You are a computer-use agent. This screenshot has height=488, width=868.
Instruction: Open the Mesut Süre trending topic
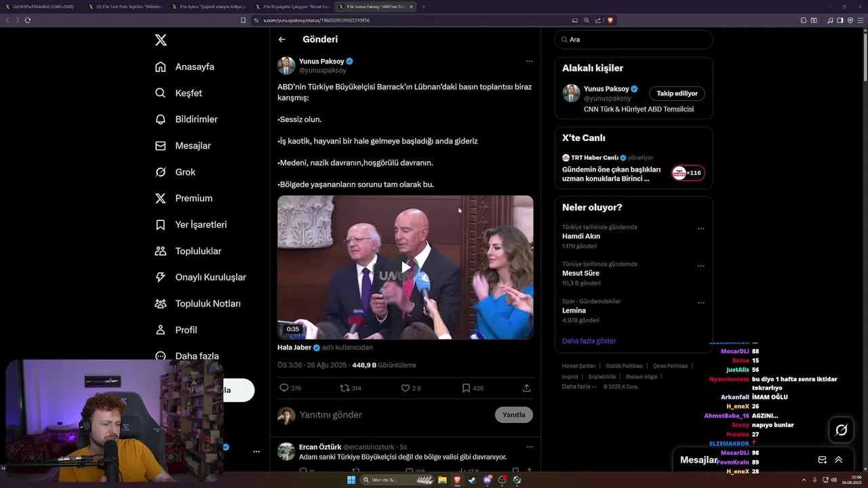pos(580,273)
